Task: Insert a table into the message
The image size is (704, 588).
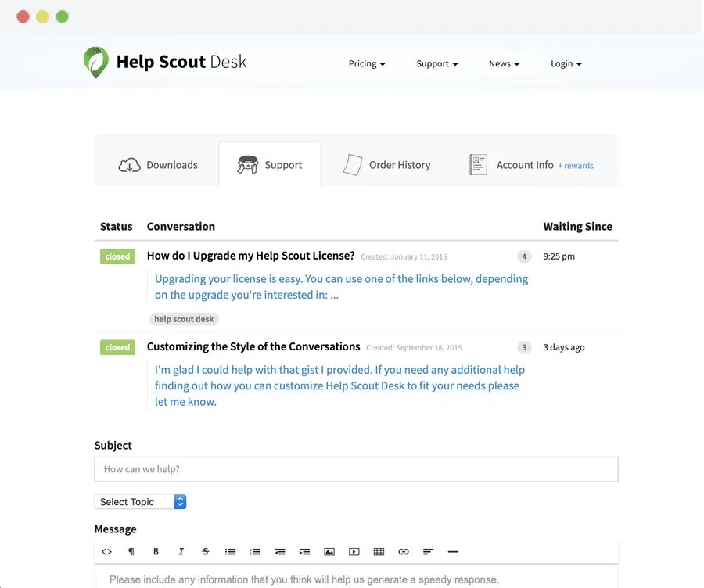Action: pyautogui.click(x=379, y=552)
